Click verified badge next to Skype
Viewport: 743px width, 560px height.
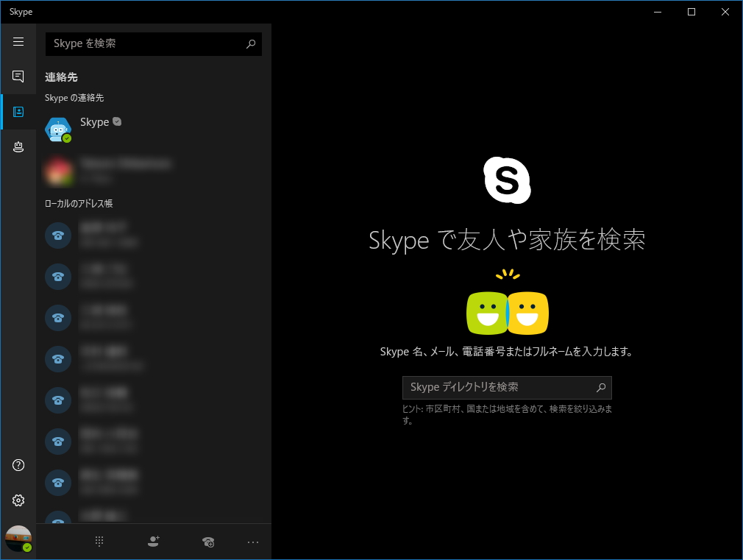coord(117,122)
